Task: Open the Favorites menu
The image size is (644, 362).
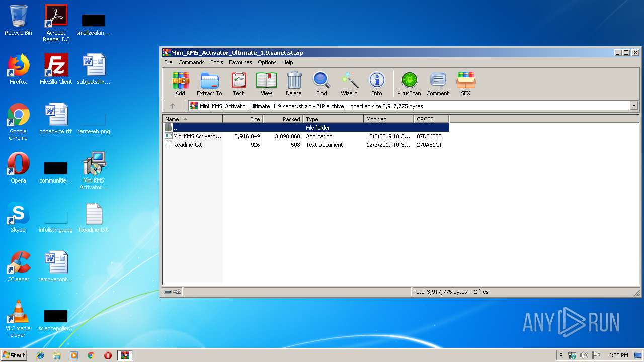Action: click(240, 62)
